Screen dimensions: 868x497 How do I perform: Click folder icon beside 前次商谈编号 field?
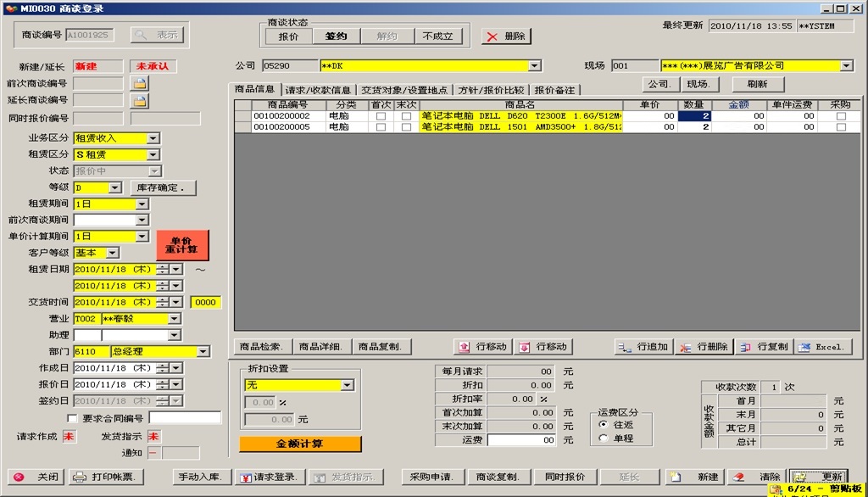point(140,84)
